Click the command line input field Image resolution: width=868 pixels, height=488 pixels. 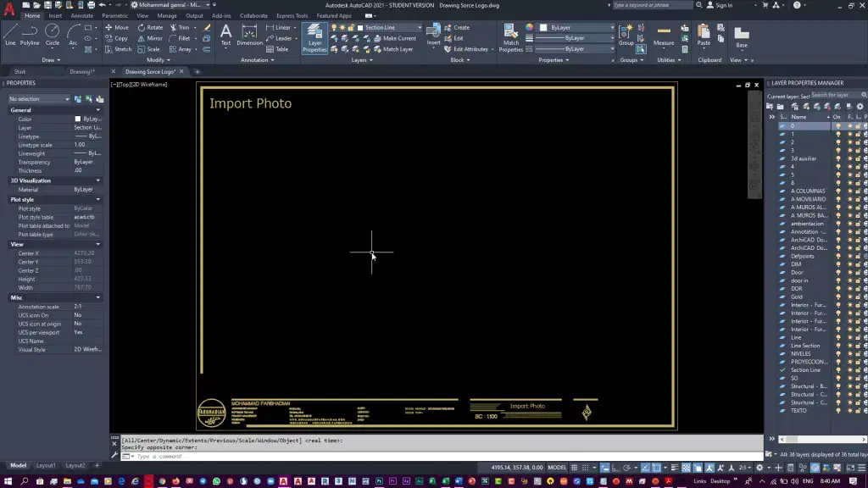(x=254, y=457)
